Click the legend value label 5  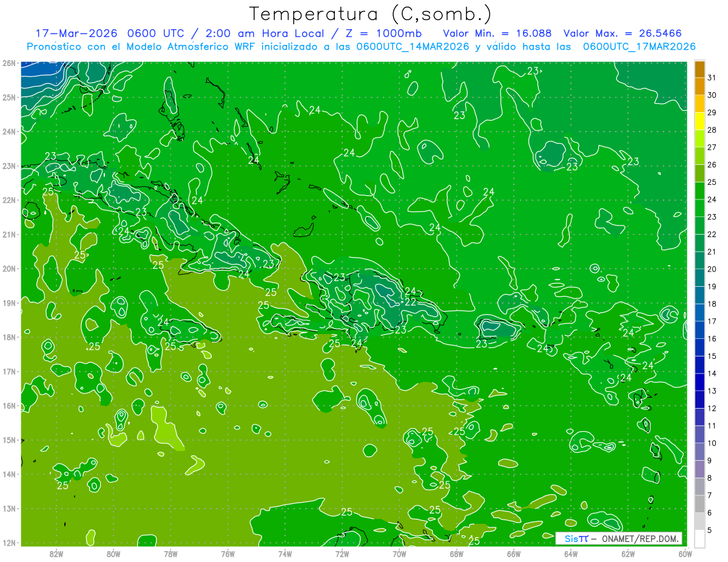[x=710, y=530]
